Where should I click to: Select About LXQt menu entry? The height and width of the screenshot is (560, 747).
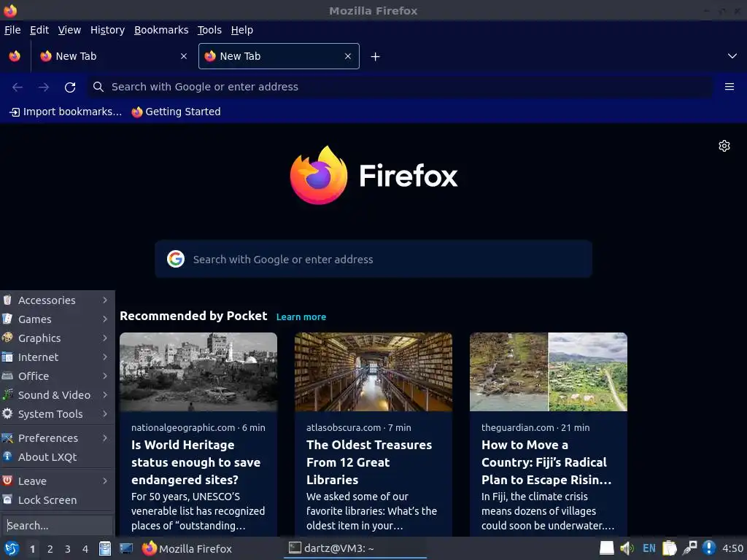tap(57, 457)
